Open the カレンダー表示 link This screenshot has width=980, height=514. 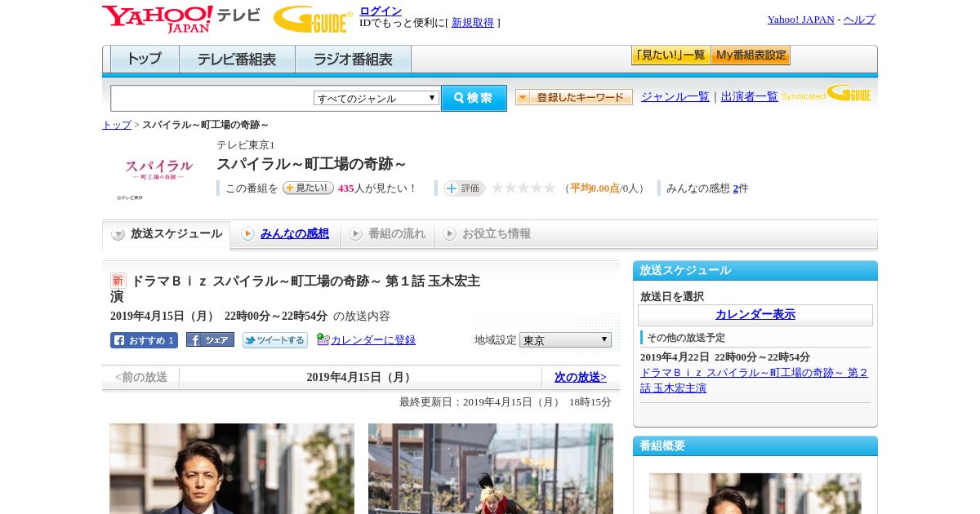[755, 315]
